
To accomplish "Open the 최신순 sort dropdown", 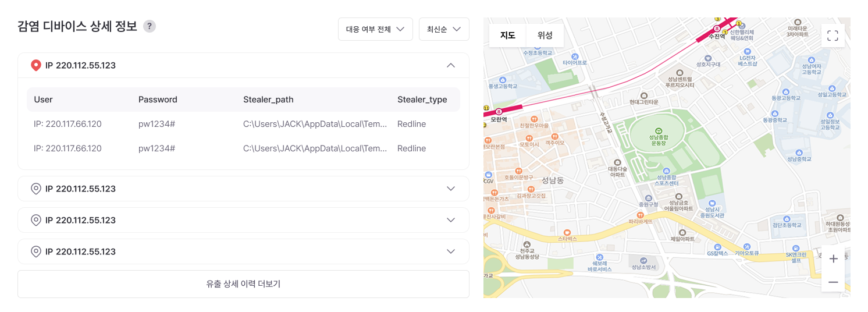I will (444, 29).
